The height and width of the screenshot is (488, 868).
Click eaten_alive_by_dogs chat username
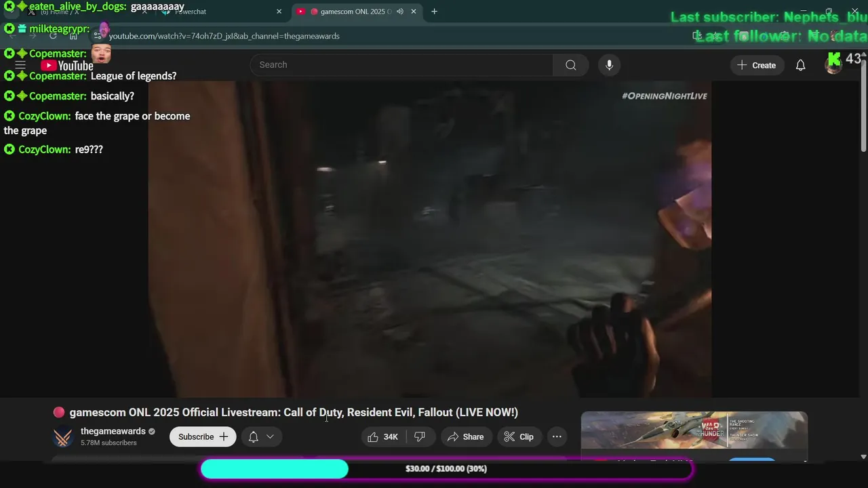point(78,6)
